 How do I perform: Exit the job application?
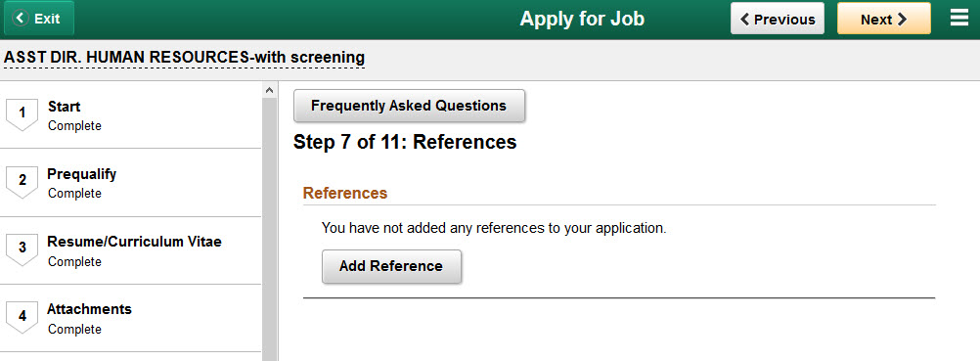point(39,19)
